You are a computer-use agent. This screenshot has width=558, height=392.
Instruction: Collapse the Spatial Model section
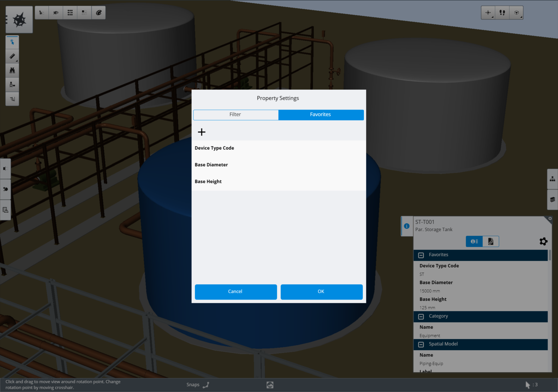(x=421, y=345)
